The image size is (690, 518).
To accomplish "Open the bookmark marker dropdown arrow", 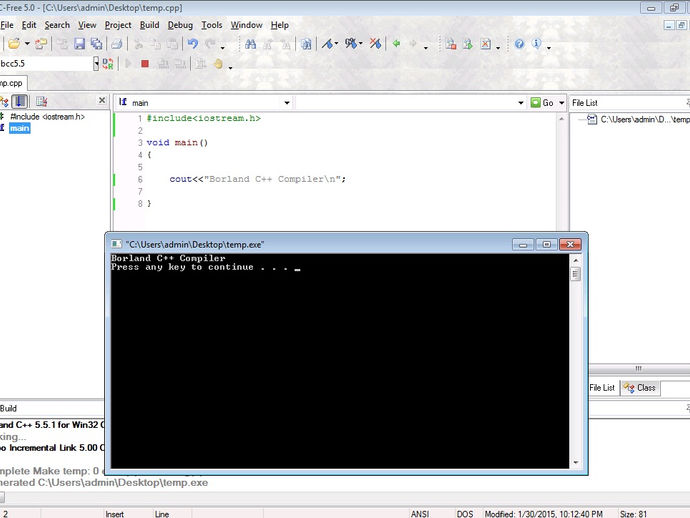I will pos(337,44).
